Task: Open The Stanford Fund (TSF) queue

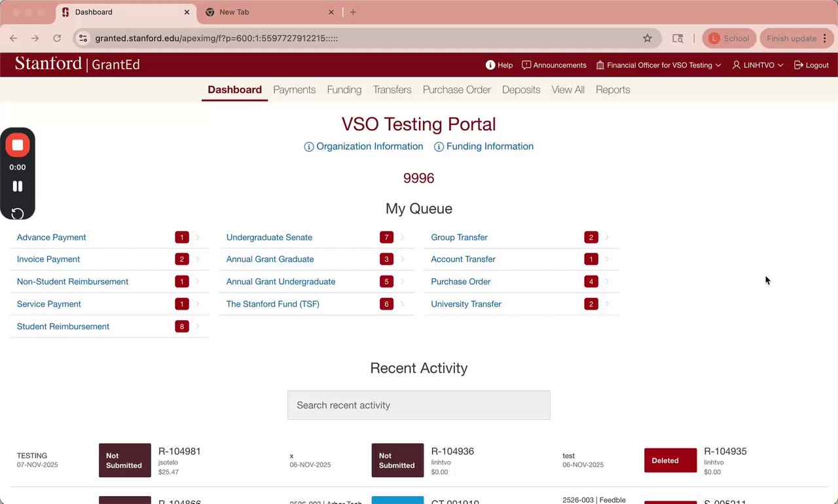Action: pos(273,304)
